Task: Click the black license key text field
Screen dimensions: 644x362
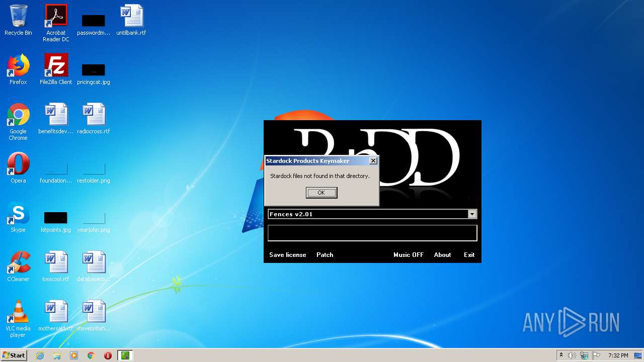Action: point(372,233)
